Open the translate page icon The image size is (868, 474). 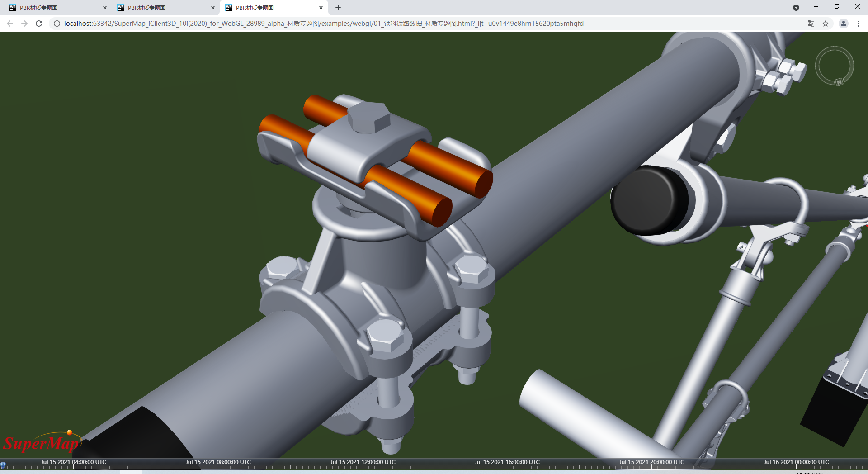(x=811, y=24)
